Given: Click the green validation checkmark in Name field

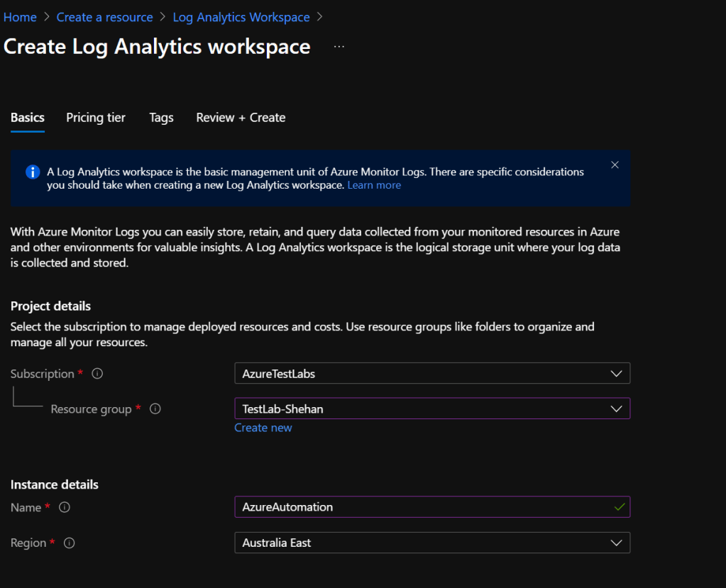Looking at the screenshot, I should [x=619, y=507].
